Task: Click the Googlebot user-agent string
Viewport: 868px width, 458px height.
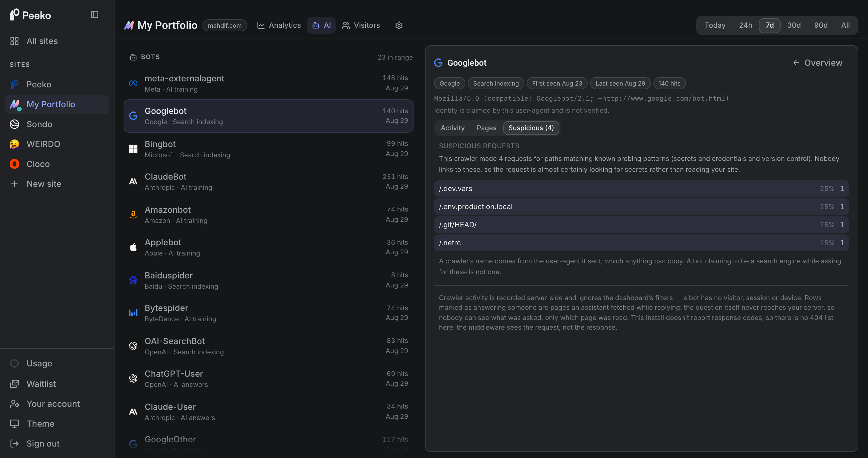Action: tap(581, 98)
